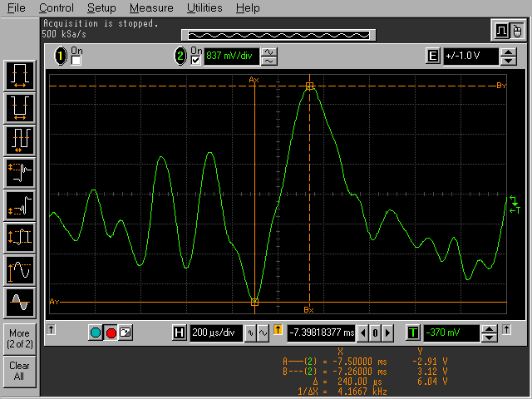Viewport: 532px width, 399px height.
Task: Click the teal Run acquisition button
Action: tap(96, 332)
